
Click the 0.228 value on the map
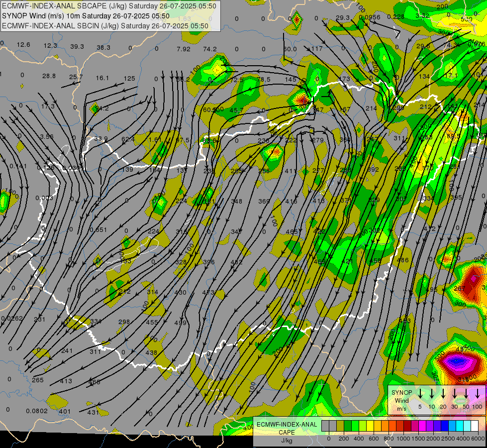tap(396, 17)
